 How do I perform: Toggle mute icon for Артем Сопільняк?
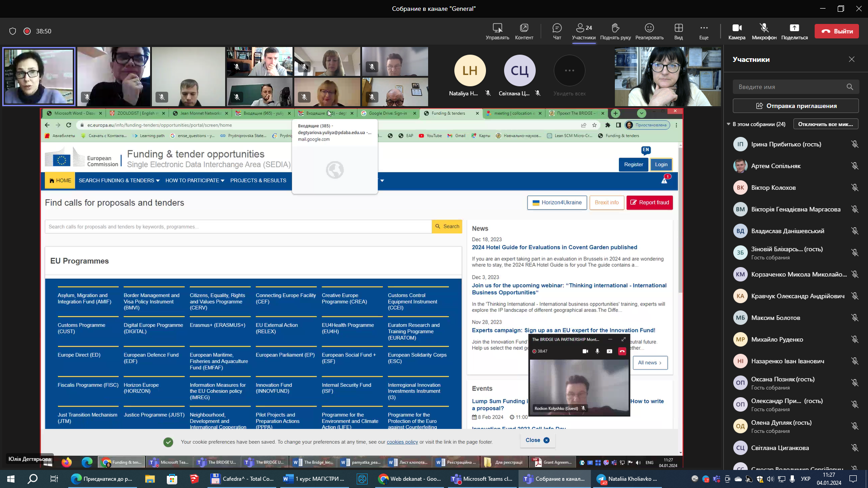pyautogui.click(x=854, y=166)
